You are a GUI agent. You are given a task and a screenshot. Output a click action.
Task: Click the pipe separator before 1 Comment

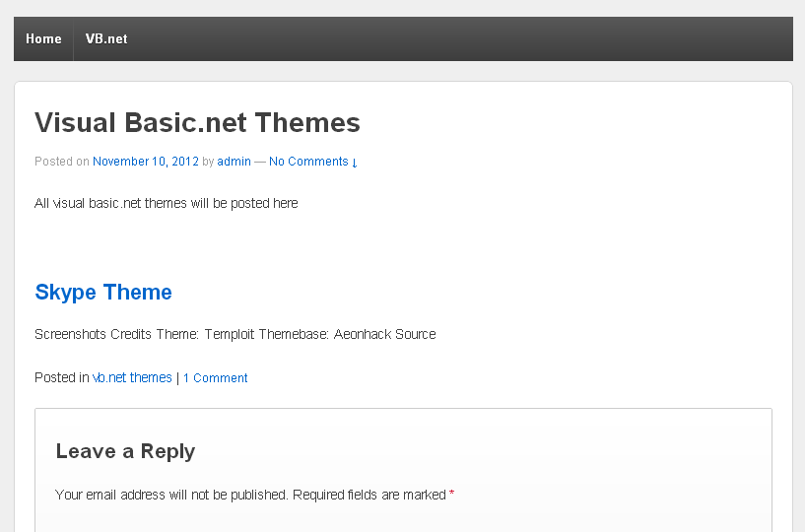[x=177, y=378]
